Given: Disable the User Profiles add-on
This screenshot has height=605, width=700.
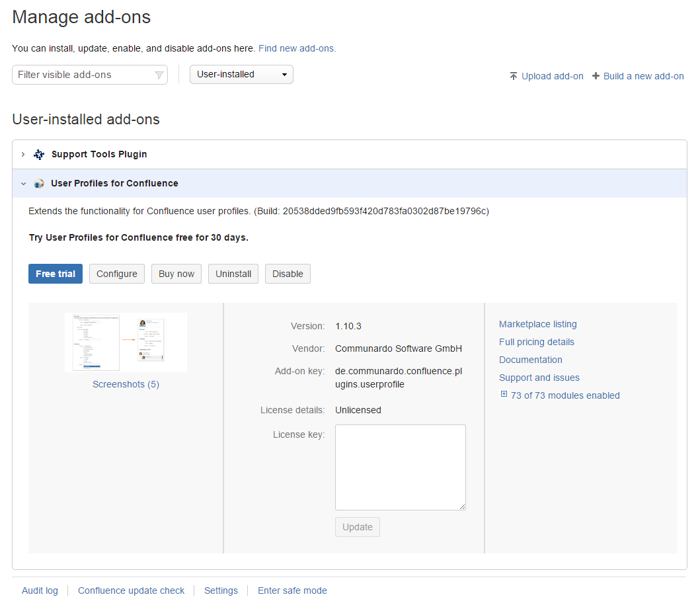Looking at the screenshot, I should (288, 274).
